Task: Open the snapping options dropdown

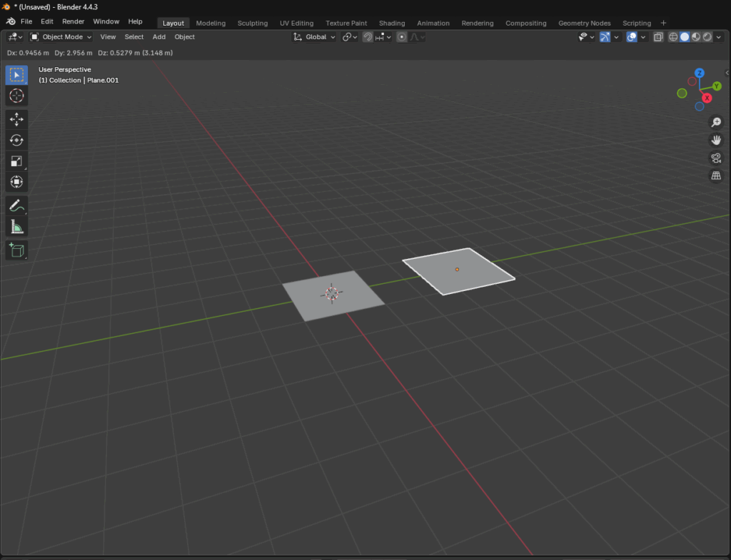Action: point(383,37)
